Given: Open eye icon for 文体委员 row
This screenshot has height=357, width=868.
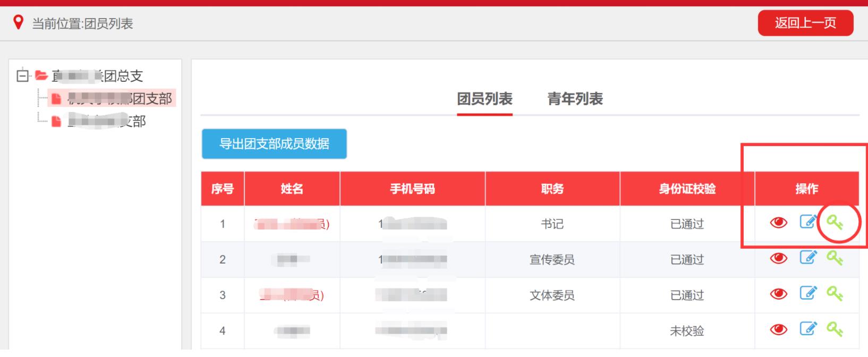Looking at the screenshot, I should click(x=778, y=294).
